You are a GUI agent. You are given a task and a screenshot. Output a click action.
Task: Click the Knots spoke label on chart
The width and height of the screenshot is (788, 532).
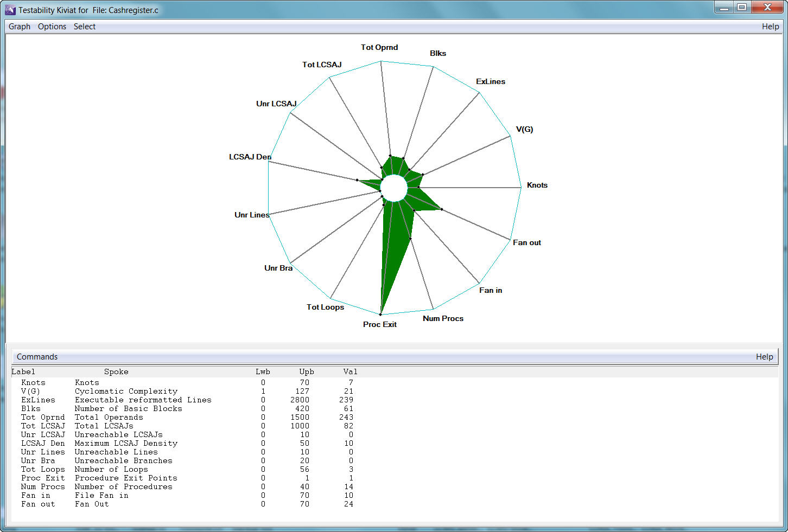click(537, 185)
